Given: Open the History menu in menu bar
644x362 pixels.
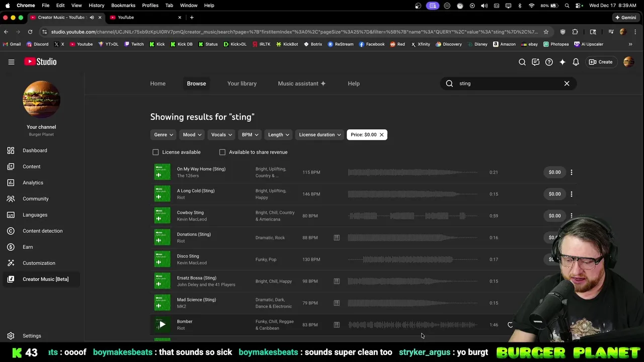Looking at the screenshot, I should [x=97, y=5].
